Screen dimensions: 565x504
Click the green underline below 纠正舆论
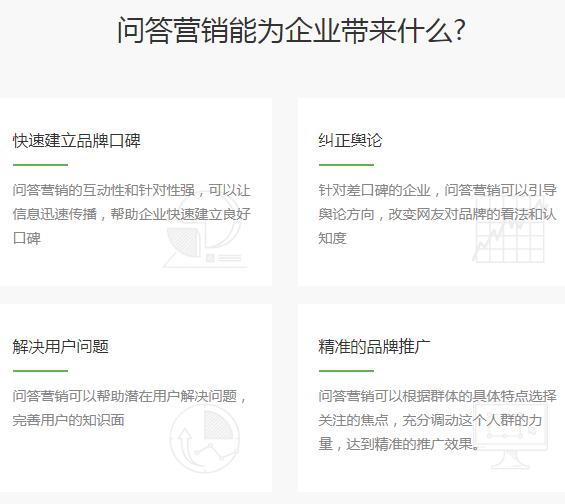[x=346, y=165]
